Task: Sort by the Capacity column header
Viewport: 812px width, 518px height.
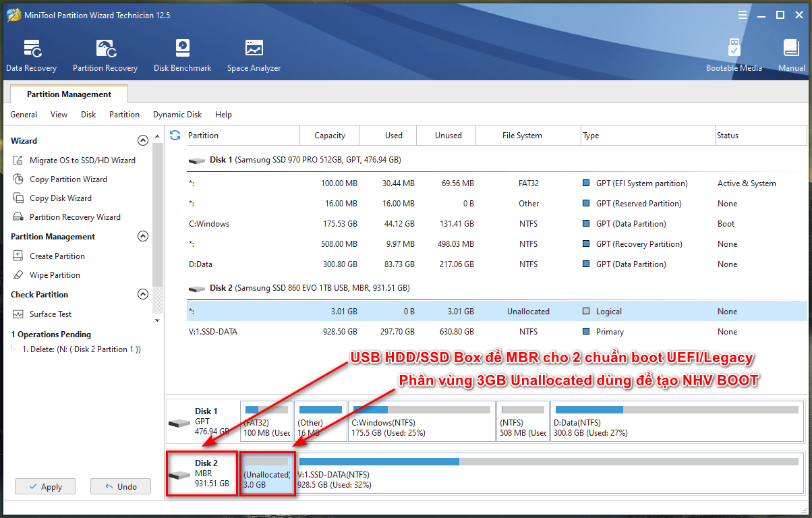Action: pos(330,136)
